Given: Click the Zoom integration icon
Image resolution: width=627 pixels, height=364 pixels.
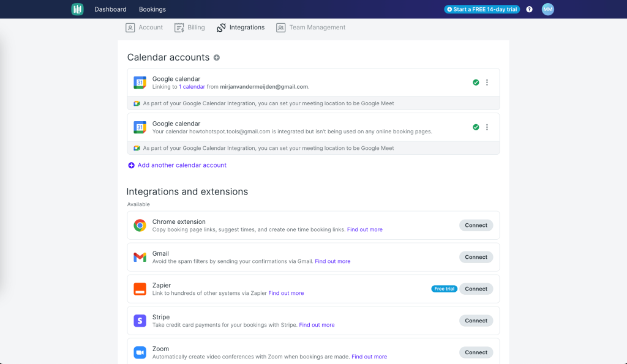Looking at the screenshot, I should click(140, 352).
